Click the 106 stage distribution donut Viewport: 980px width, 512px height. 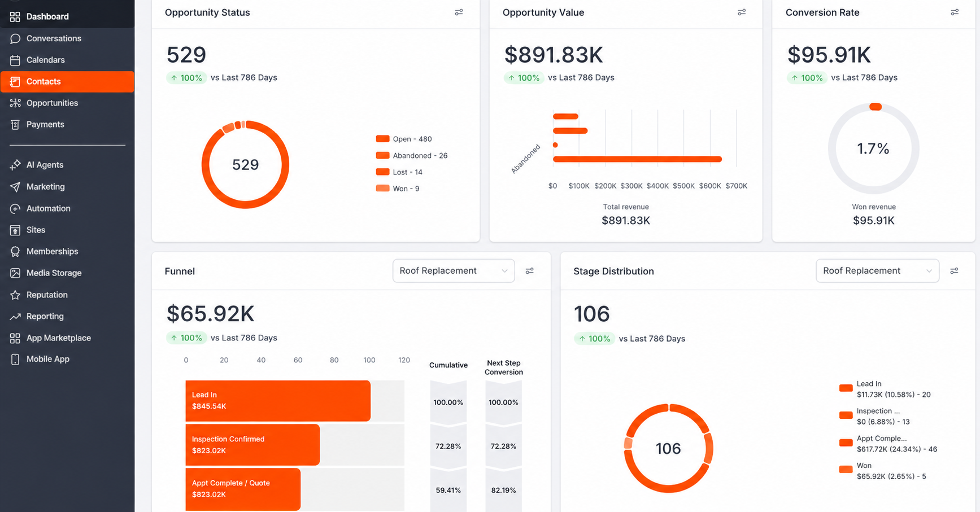668,448
